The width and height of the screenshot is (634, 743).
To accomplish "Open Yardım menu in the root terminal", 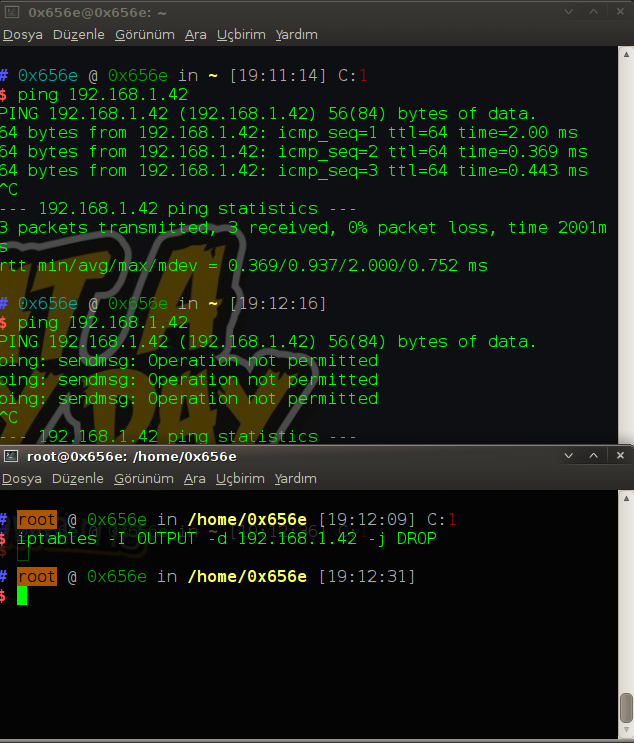I will click(x=296, y=479).
